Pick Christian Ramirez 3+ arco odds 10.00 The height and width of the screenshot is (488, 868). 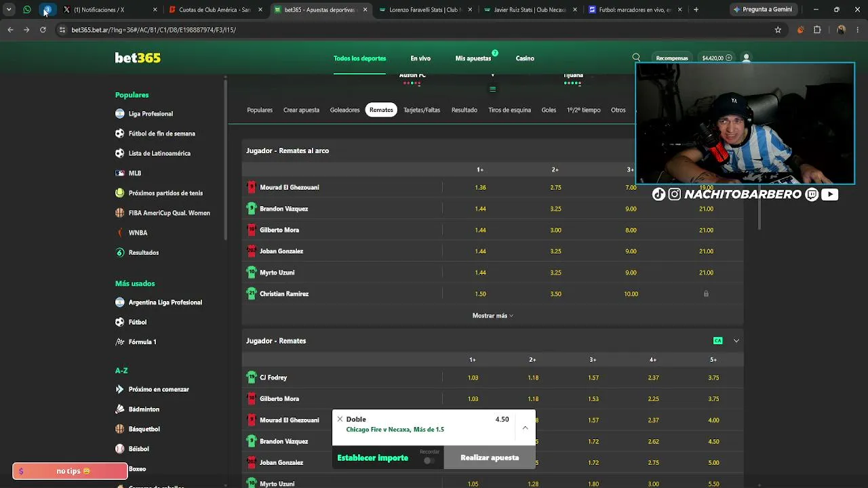(x=631, y=294)
